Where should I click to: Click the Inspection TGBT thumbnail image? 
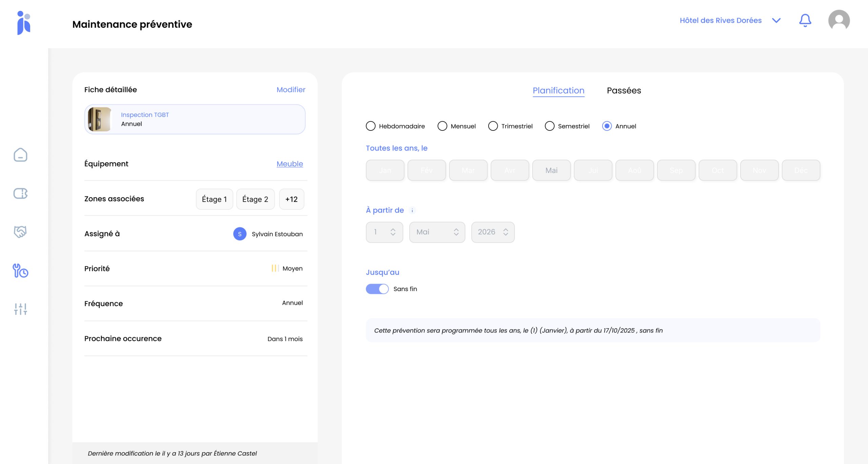pyautogui.click(x=99, y=119)
